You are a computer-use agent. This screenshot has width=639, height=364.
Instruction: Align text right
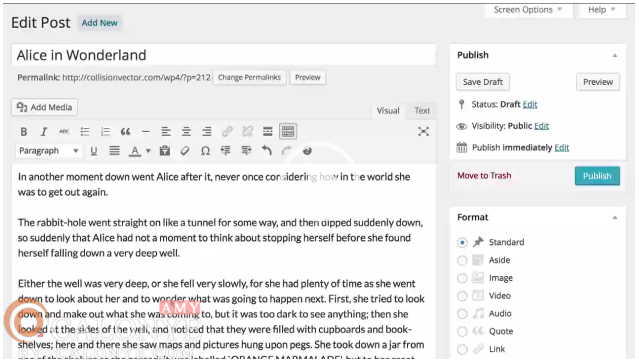pos(207,132)
